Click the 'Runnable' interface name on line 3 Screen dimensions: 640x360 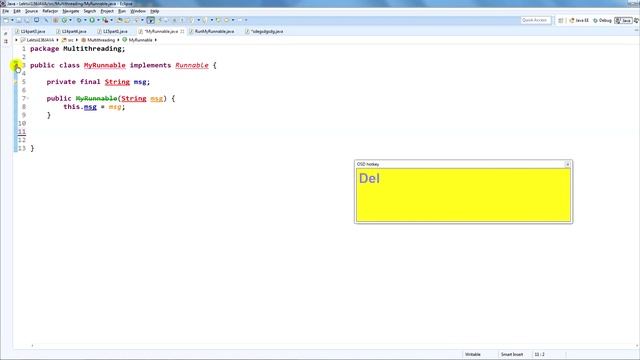click(x=192, y=65)
